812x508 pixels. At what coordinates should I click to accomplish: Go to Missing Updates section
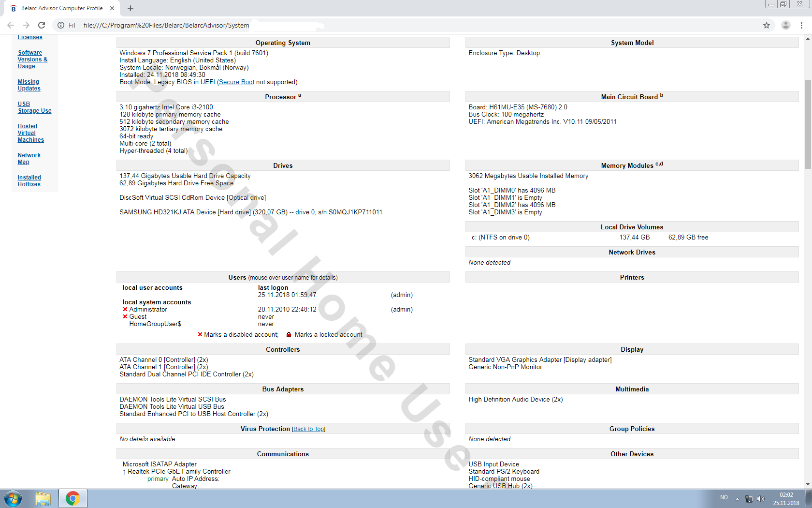click(x=29, y=85)
